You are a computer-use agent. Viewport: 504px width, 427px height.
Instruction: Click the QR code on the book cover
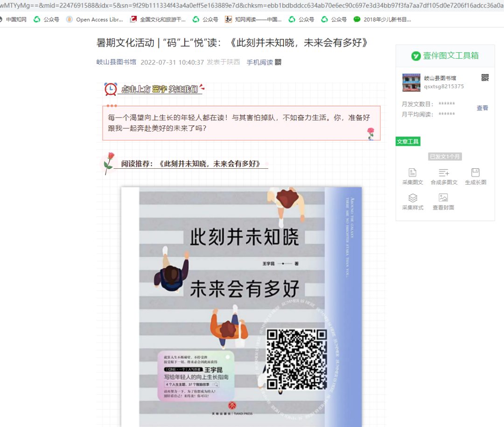pyautogui.click(x=297, y=358)
